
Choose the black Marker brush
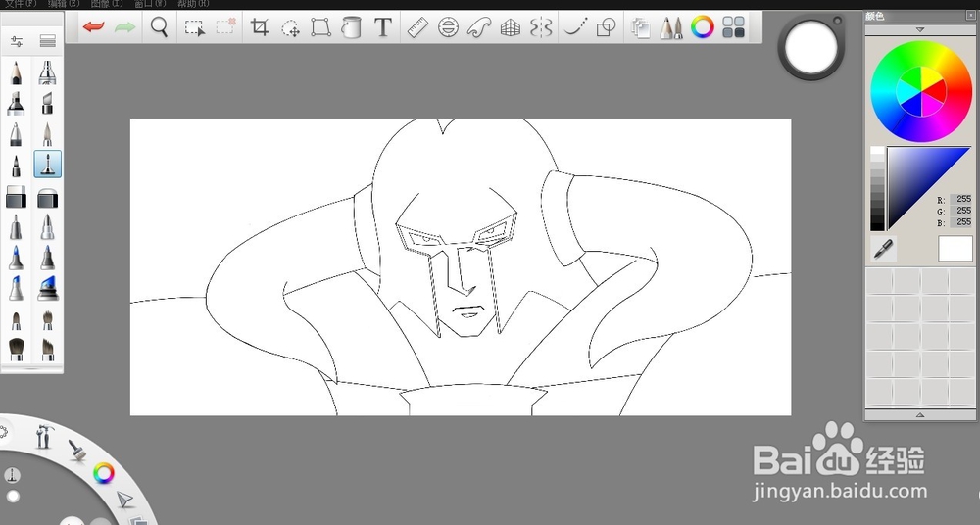[17, 103]
